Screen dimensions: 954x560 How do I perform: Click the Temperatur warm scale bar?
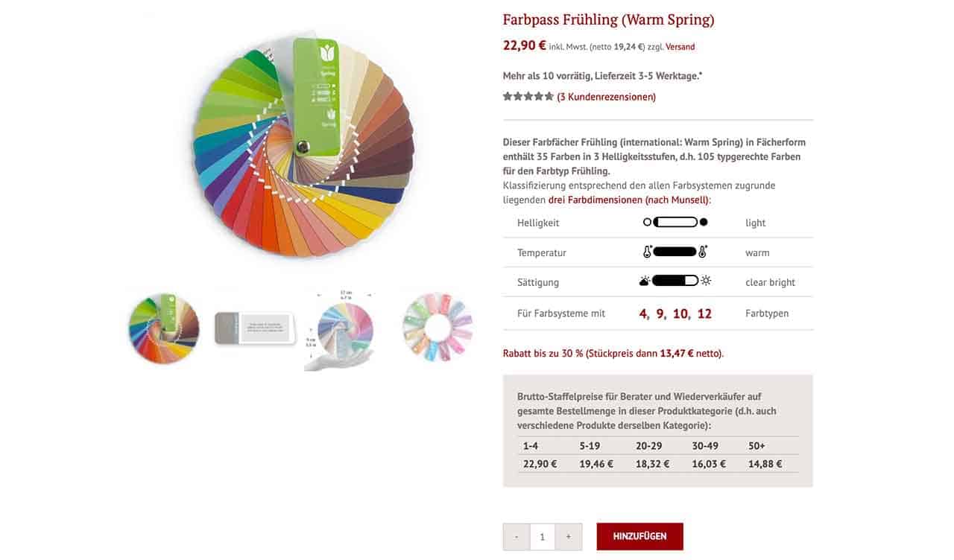(x=675, y=252)
